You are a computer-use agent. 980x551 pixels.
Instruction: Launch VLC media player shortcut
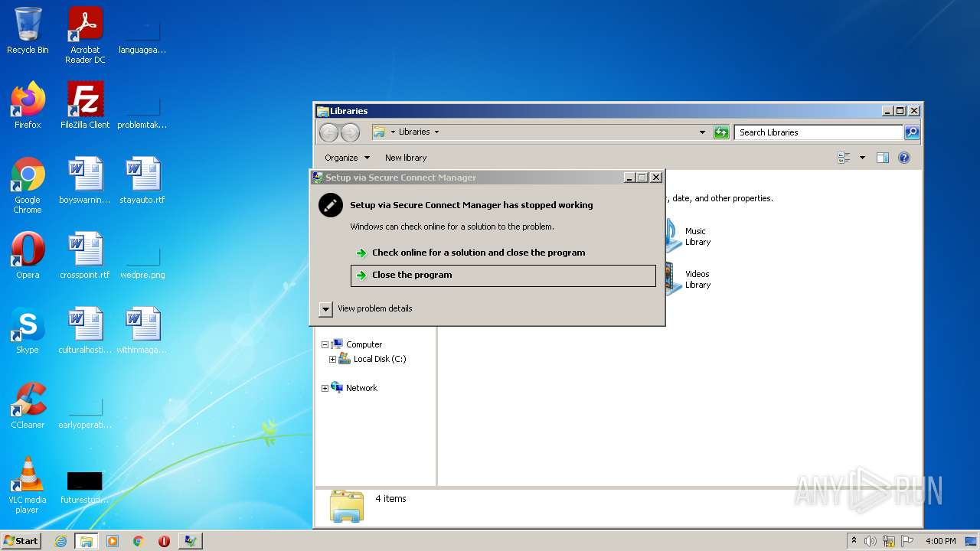click(28, 485)
